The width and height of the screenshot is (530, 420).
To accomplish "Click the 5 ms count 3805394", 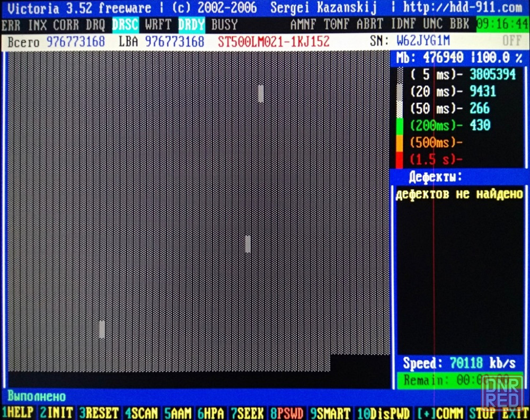I will tap(493, 74).
